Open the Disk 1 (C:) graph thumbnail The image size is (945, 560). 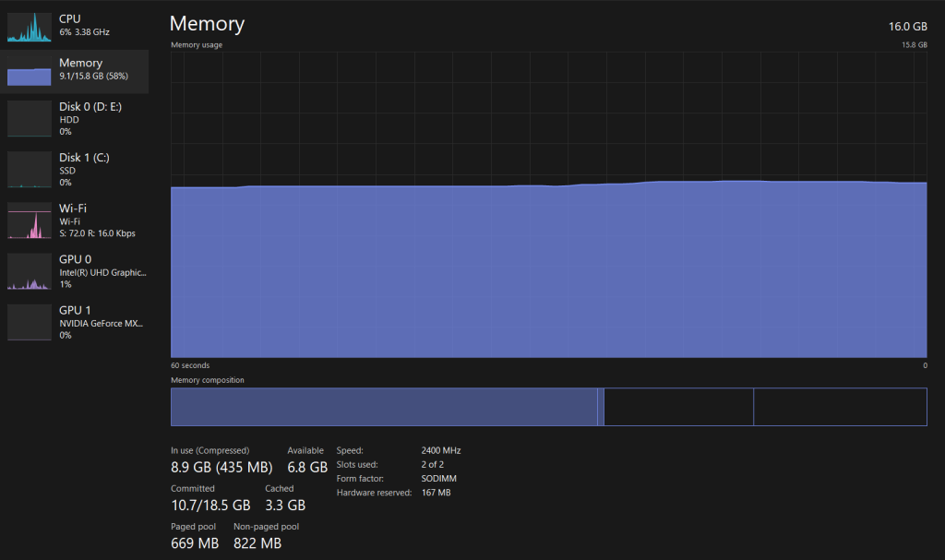tap(29, 170)
